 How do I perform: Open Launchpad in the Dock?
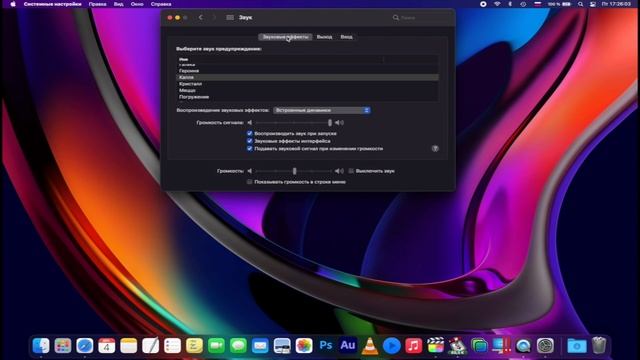coord(63,346)
